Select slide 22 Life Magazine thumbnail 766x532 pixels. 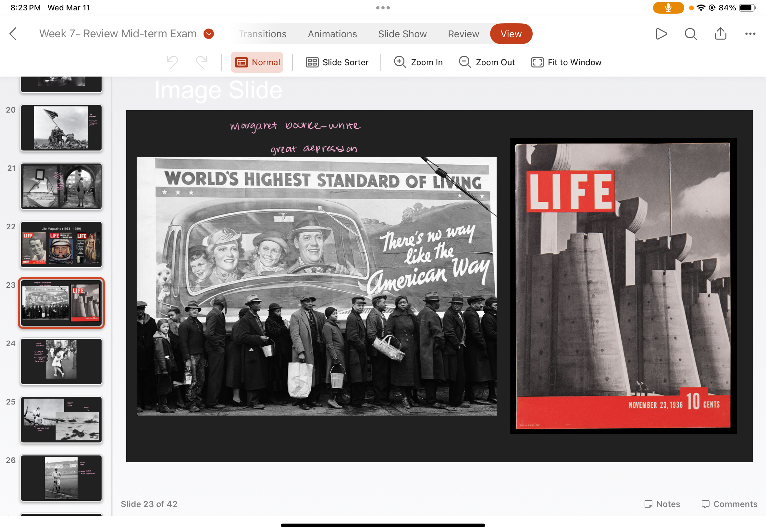61,244
